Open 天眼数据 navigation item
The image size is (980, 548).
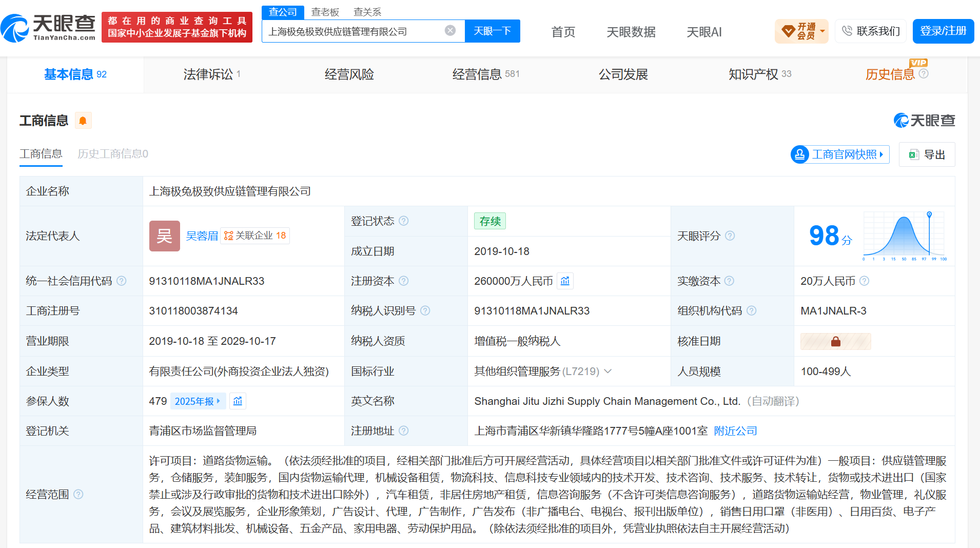[631, 32]
